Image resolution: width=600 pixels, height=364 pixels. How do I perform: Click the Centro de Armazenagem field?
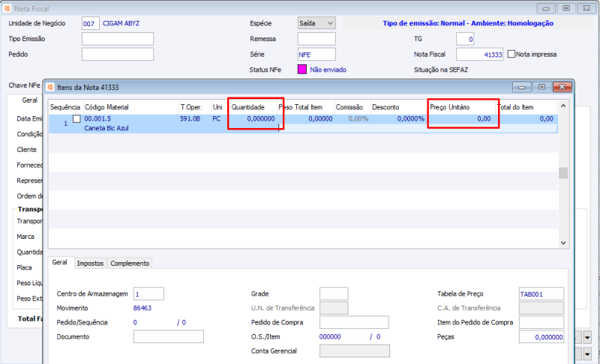(x=148, y=294)
